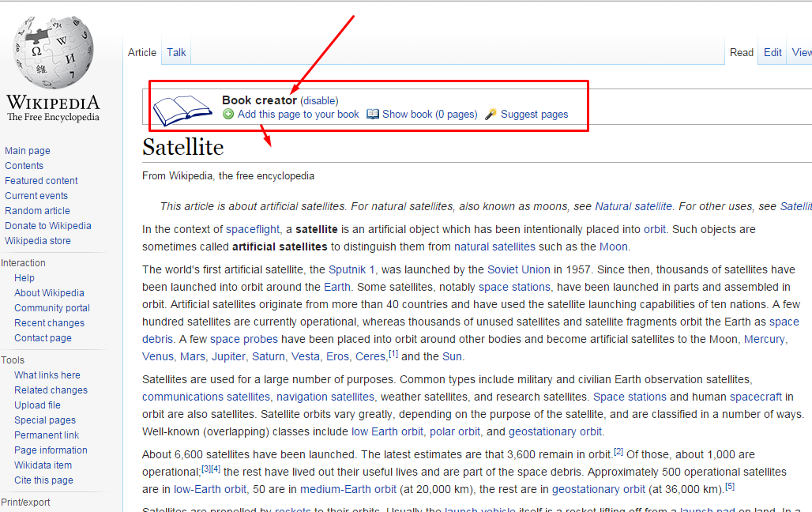
Task: Open the Edit tab
Action: (x=773, y=52)
